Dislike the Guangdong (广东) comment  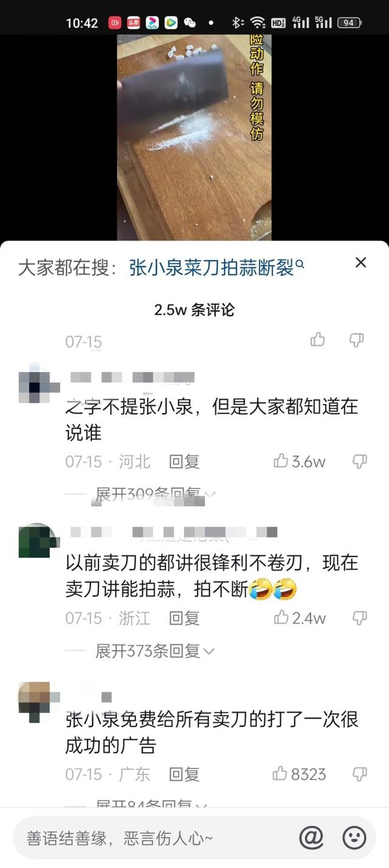[360, 774]
